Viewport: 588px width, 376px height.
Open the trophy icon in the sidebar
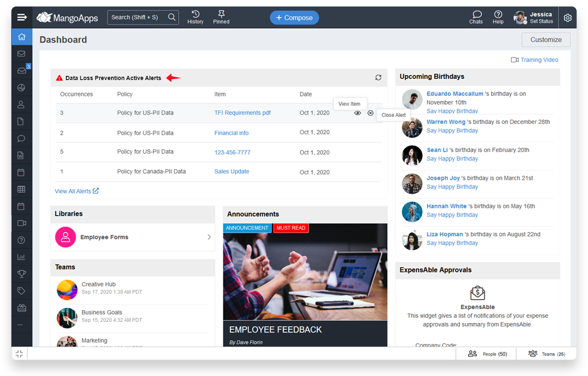[x=22, y=274]
